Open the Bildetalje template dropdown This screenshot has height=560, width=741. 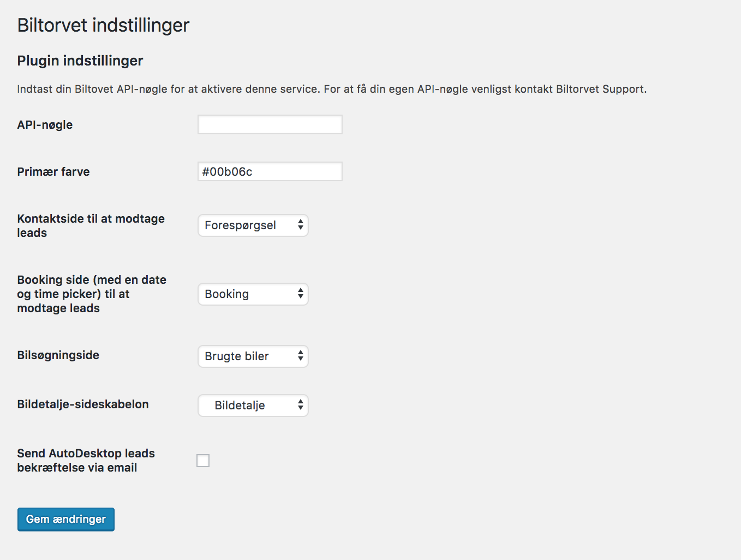[253, 406]
